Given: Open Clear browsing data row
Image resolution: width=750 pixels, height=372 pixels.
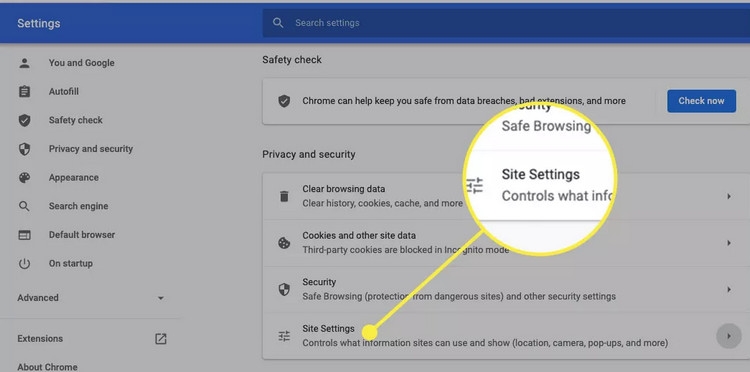Looking at the screenshot, I should 506,197.
